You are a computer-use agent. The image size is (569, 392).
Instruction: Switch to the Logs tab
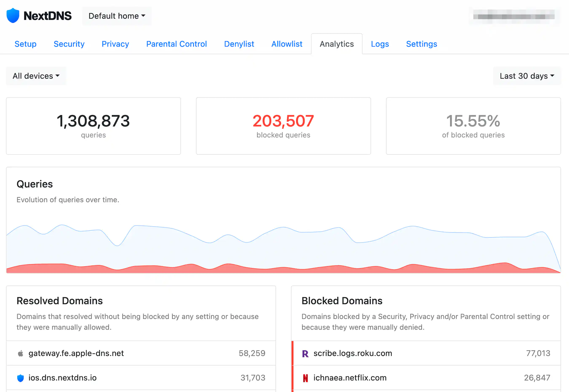(380, 44)
